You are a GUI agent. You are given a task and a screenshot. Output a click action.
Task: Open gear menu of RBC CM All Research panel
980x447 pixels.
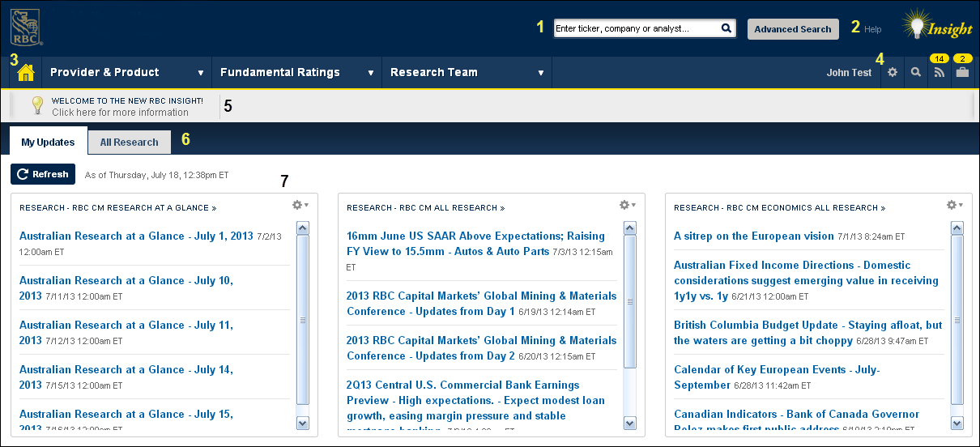click(x=628, y=206)
